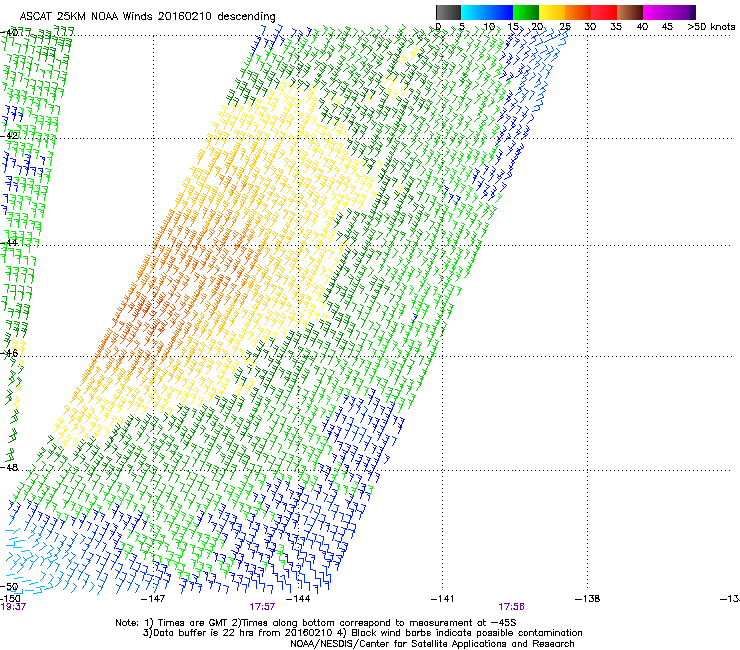Click the '17:57' swath time label
Viewport: 740px width, 650px height.
(262, 607)
